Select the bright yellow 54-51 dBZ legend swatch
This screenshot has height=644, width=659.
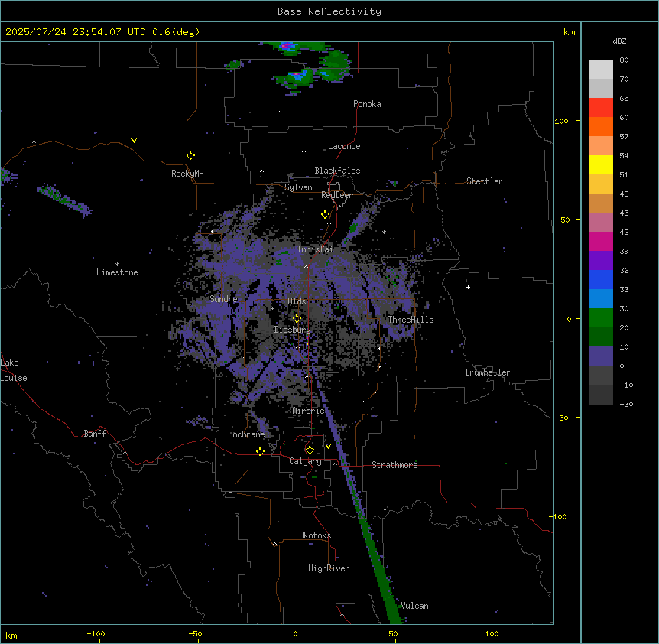(601, 164)
